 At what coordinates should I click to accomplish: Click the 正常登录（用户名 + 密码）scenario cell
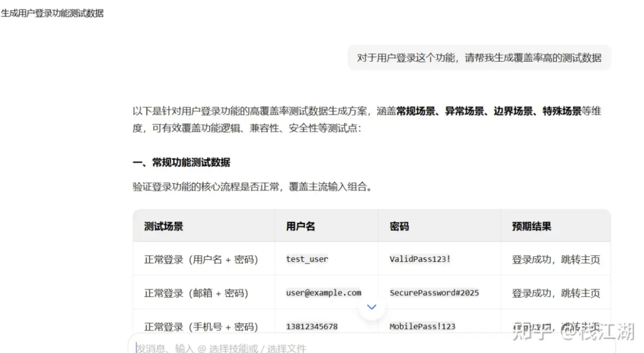click(201, 259)
